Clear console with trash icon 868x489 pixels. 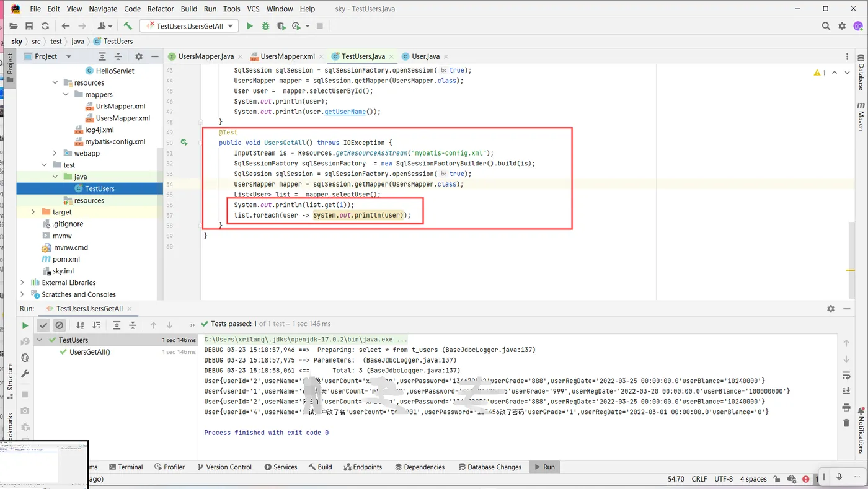coord(846,423)
